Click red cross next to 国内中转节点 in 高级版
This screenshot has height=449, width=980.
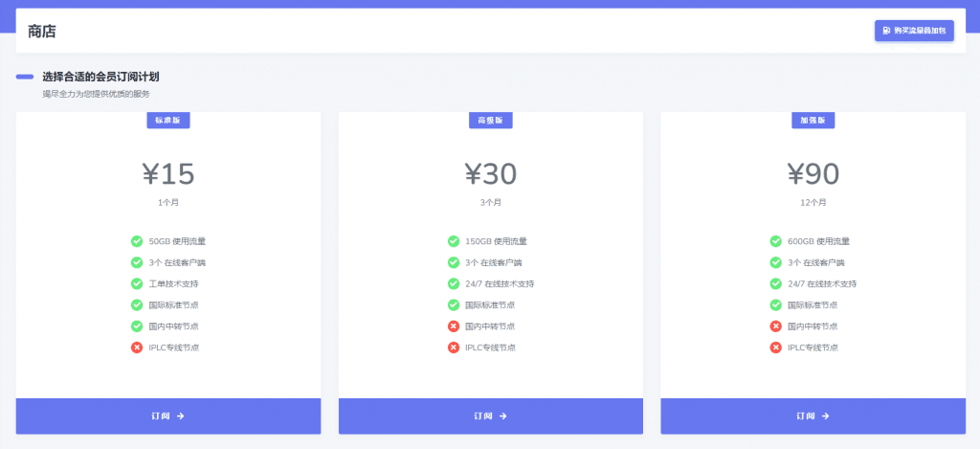453,326
